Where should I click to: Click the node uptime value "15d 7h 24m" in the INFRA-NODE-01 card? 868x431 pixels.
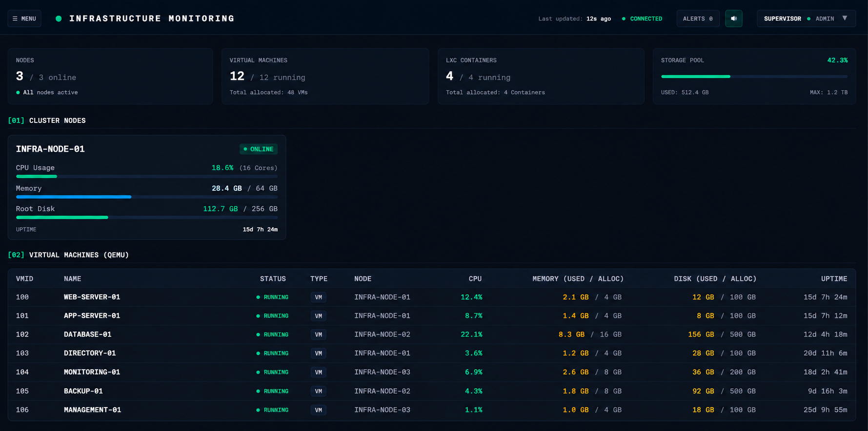click(x=260, y=230)
